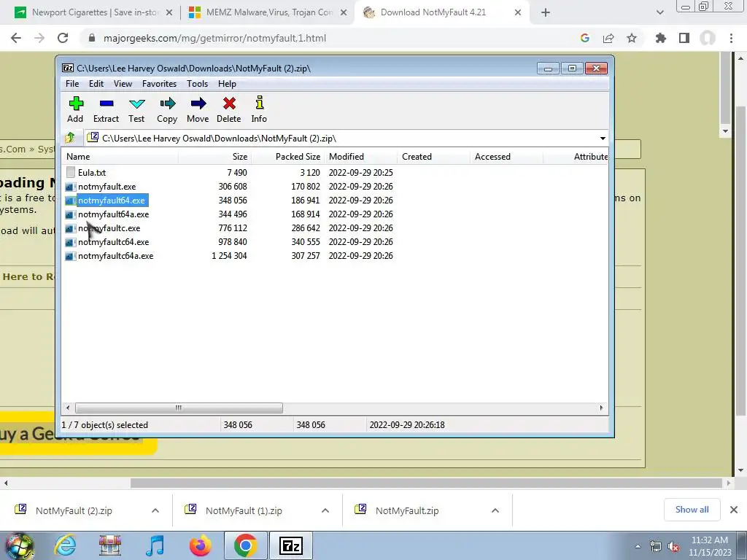Open Chrome extensions puzzle icon
Viewport: 747px width, 560px height.
(661, 38)
